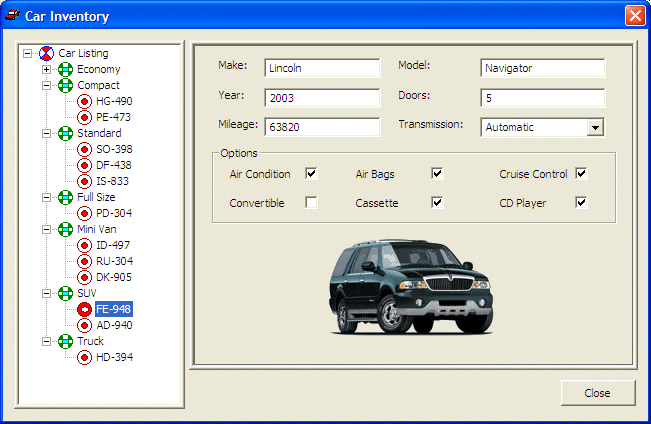Screen dimensions: 651x424
Task: Select the AD-940 tree item
Action: pos(115,325)
